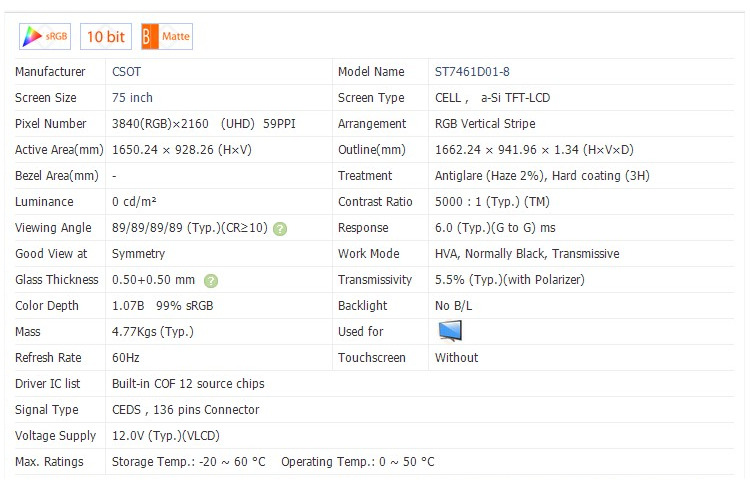Select Built-in COF 12 source chips text
The width and height of the screenshot is (750, 480).
pyautogui.click(x=188, y=383)
